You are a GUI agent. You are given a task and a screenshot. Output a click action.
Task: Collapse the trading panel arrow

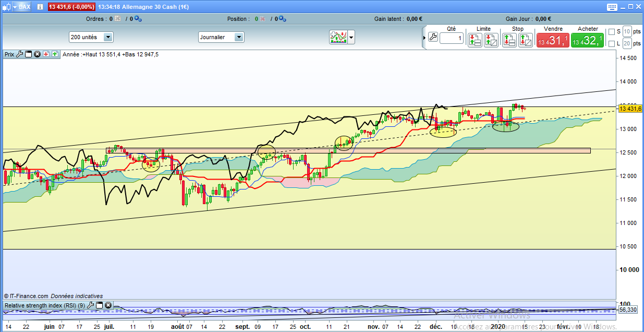pyautogui.click(x=423, y=37)
